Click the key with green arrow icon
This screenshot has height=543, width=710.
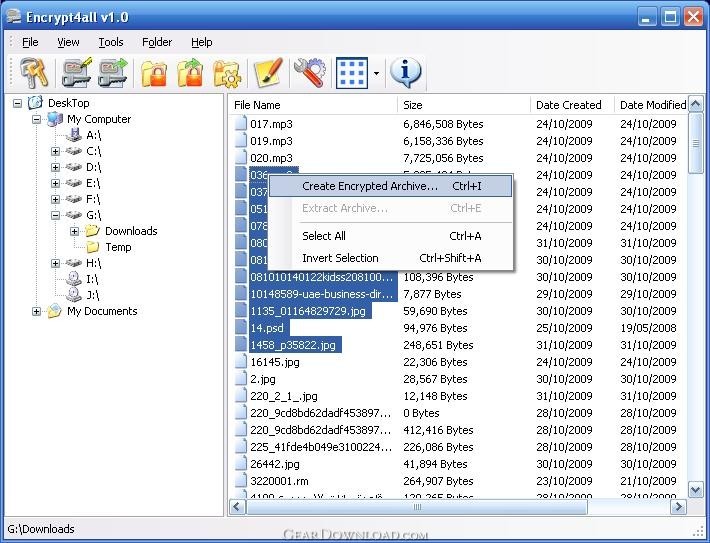(113, 72)
